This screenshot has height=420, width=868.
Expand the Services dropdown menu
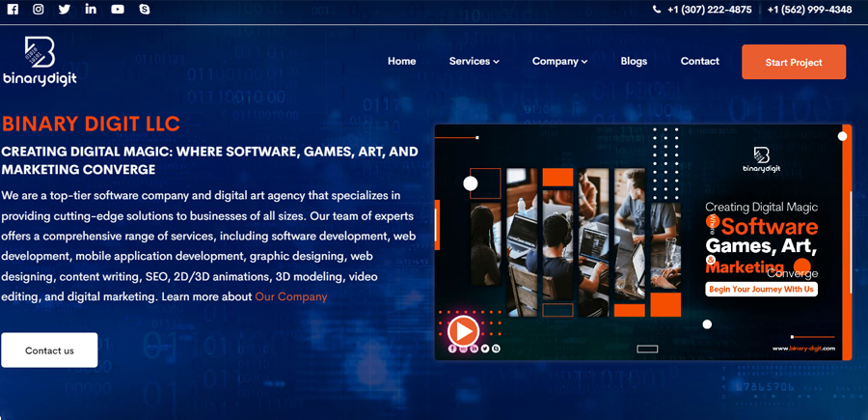coord(474,62)
